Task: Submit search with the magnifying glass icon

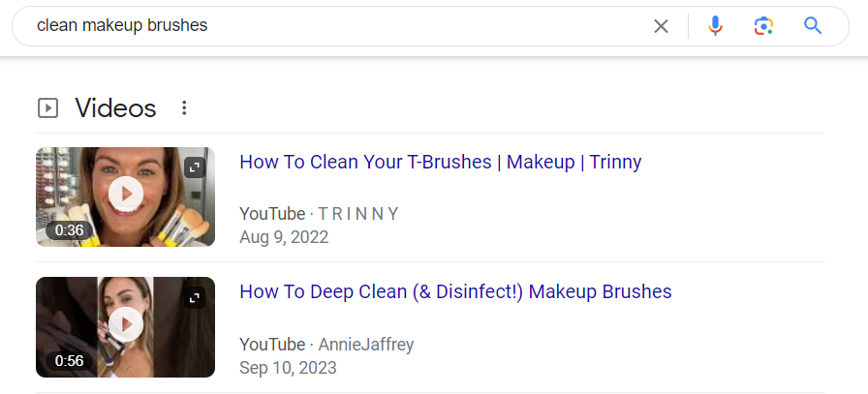Action: click(813, 26)
